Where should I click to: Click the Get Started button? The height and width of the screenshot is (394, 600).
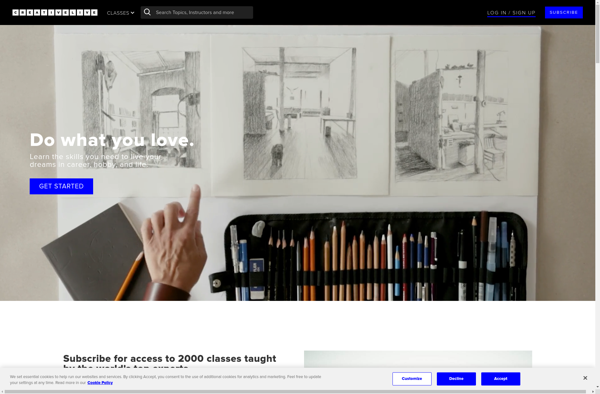click(61, 186)
